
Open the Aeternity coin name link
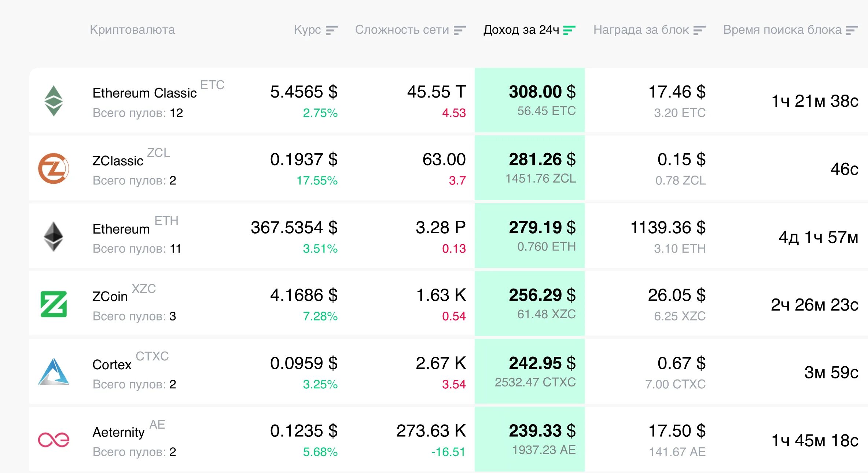118,432
